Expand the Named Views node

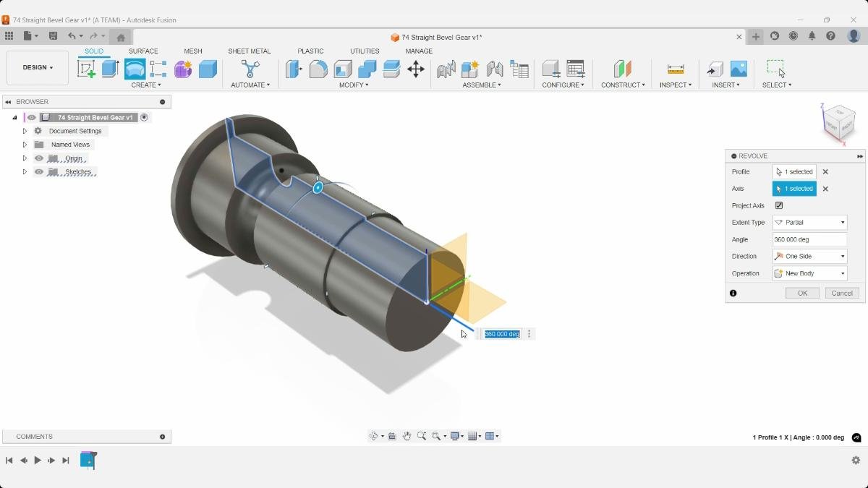point(25,145)
